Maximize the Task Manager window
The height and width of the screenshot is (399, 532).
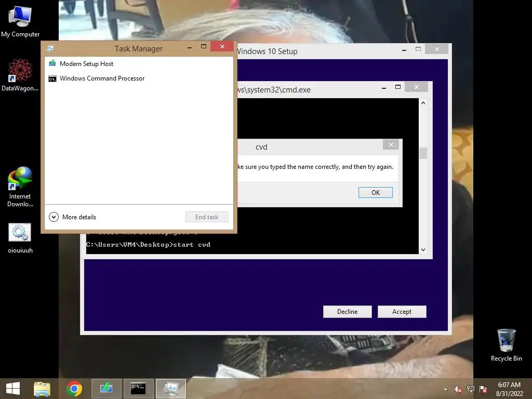(204, 46)
